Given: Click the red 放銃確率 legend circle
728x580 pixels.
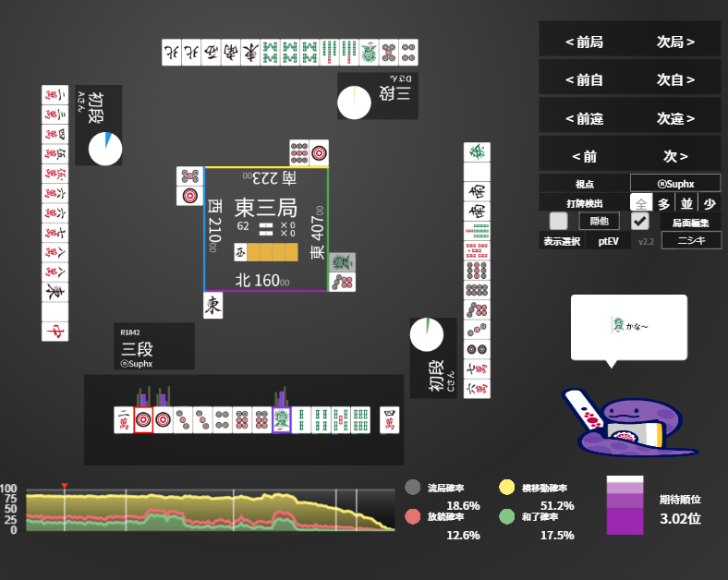Looking at the screenshot, I should (412, 516).
